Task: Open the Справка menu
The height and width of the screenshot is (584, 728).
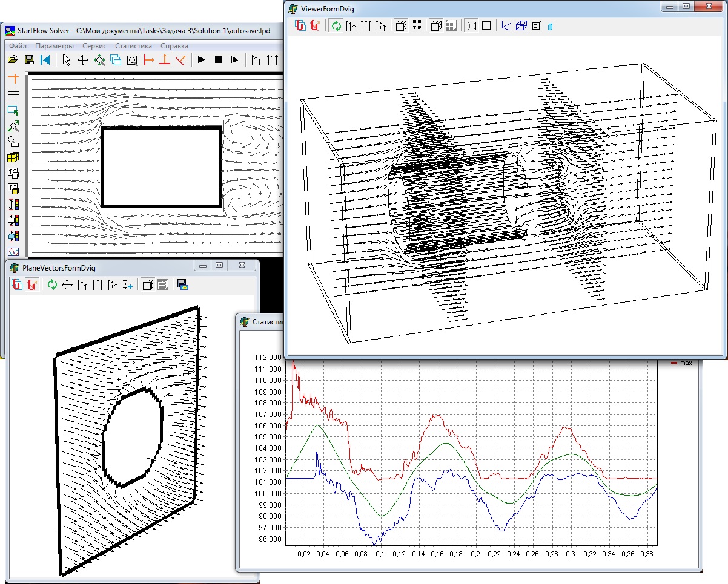Action: click(174, 46)
